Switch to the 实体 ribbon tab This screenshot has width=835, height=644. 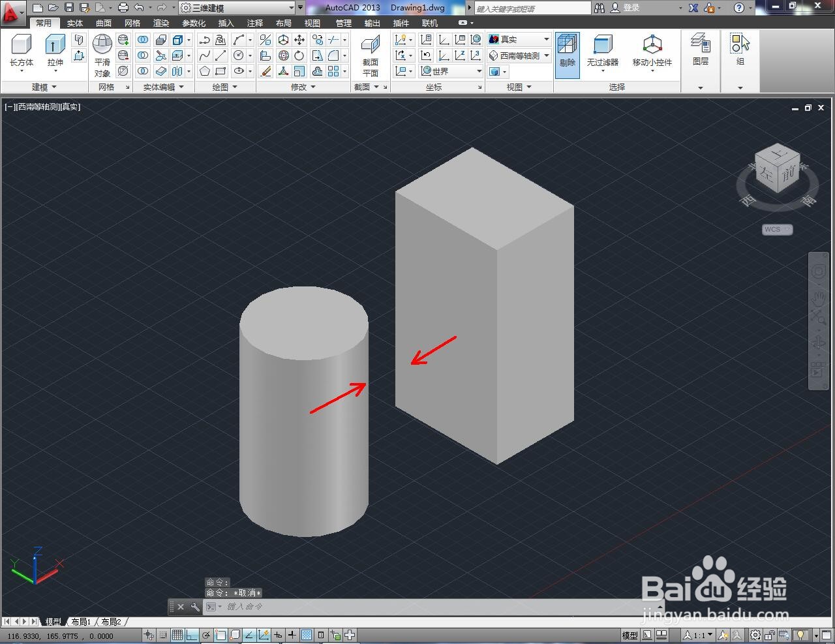[75, 23]
